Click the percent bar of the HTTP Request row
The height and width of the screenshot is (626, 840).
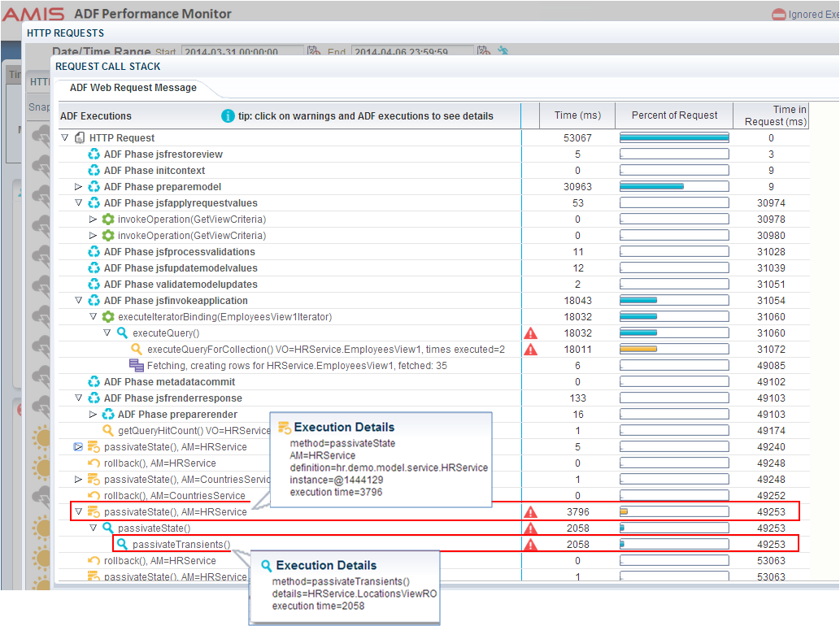pos(673,137)
